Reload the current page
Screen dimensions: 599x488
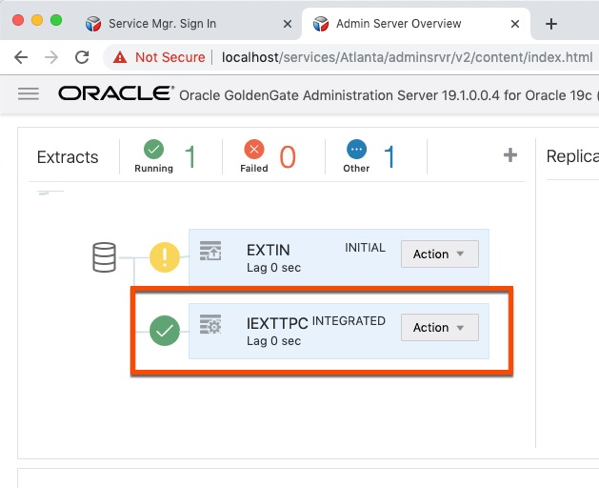point(82,57)
